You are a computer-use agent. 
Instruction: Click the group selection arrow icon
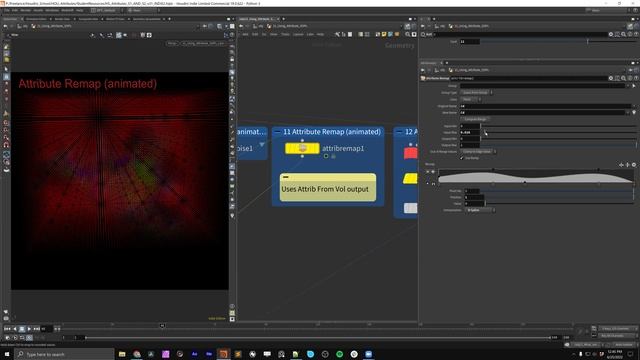coord(634,86)
